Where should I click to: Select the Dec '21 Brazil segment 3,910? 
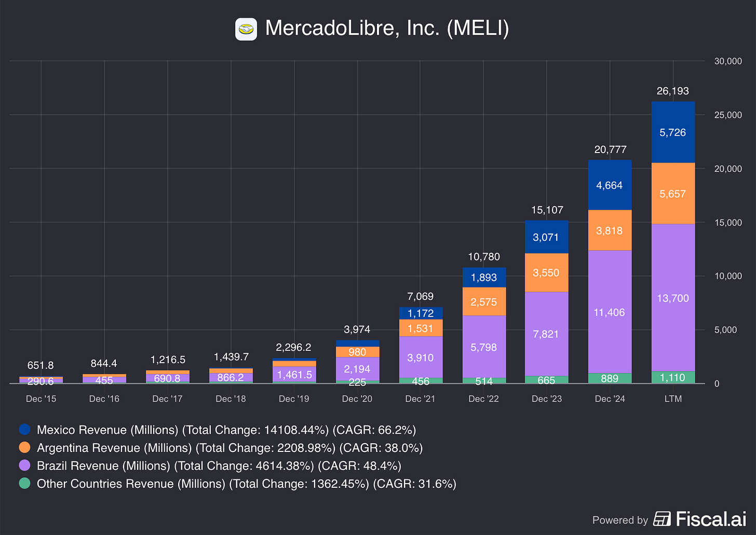[421, 358]
